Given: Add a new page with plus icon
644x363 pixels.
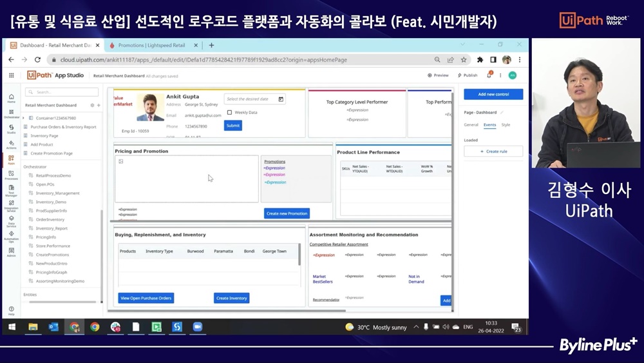Looking at the screenshot, I should [99, 105].
